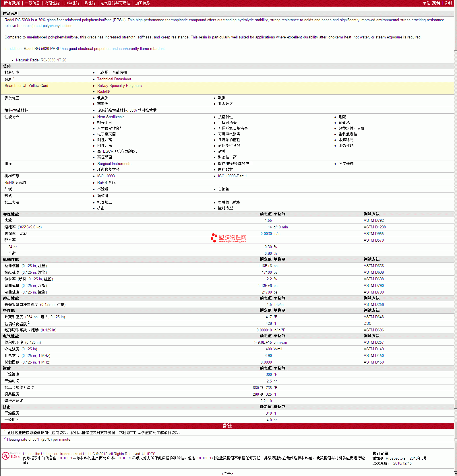457x476 pixels.
Task: Click the 介电强度 row label
Action: click(x=21, y=349)
